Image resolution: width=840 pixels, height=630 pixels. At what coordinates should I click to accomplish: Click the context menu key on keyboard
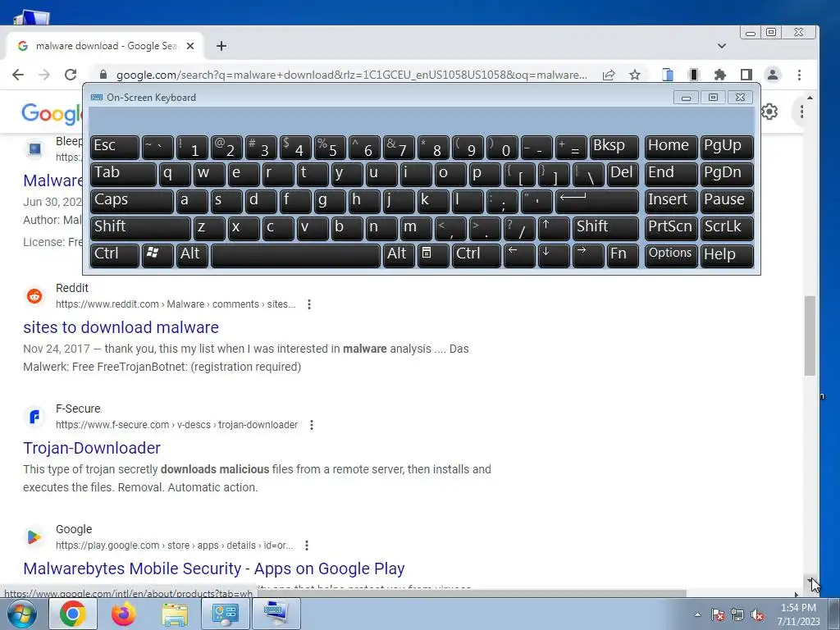(x=433, y=256)
